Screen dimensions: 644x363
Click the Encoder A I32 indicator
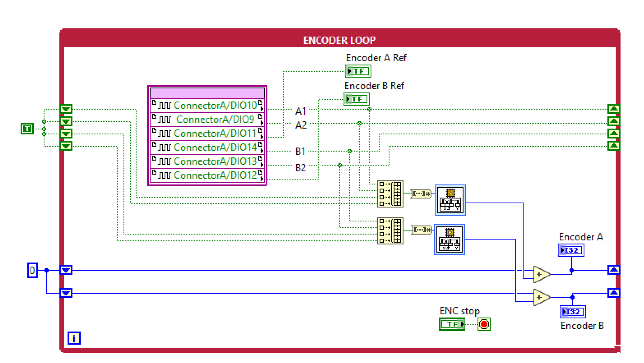click(x=571, y=250)
